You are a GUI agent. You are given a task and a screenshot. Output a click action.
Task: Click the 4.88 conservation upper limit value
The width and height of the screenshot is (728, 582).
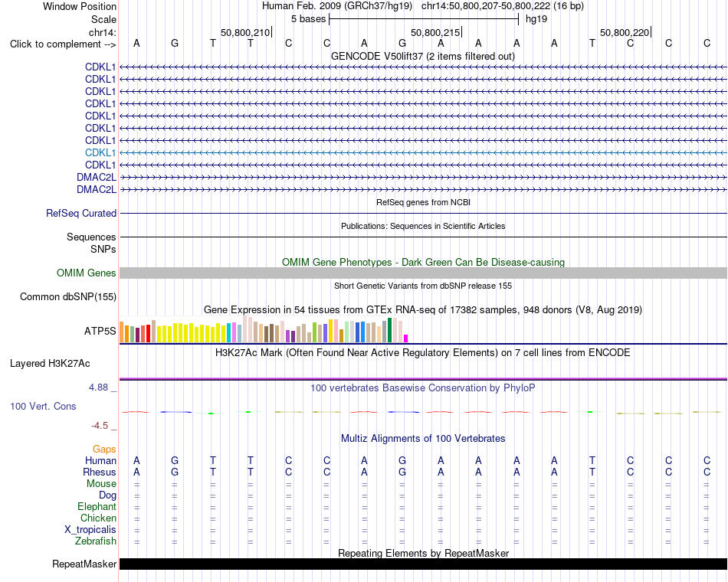tap(98, 387)
